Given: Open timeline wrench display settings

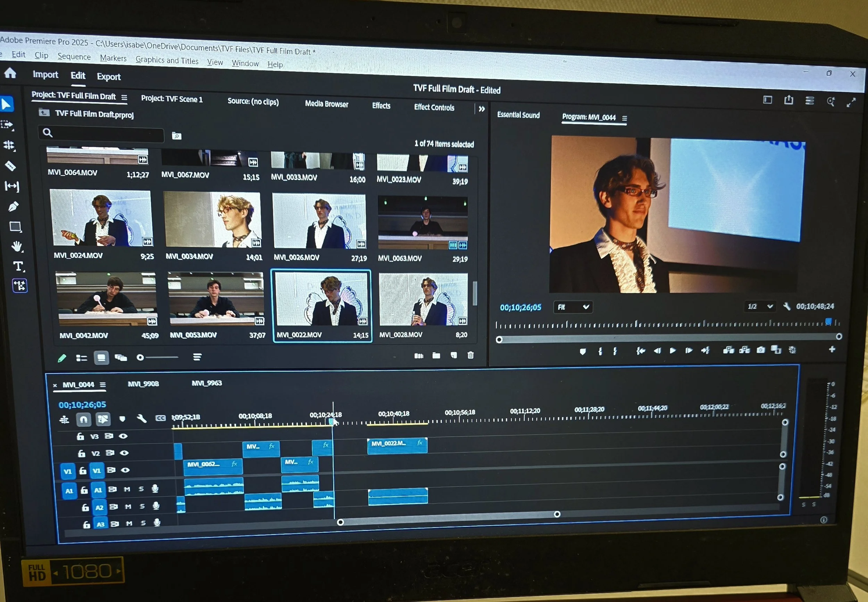Looking at the screenshot, I should [x=141, y=419].
